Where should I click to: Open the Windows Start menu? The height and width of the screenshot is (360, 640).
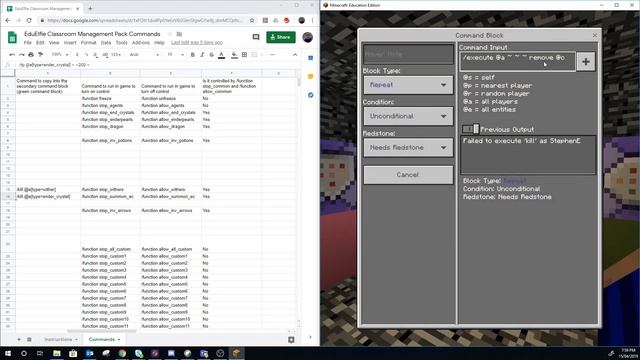[8, 353]
